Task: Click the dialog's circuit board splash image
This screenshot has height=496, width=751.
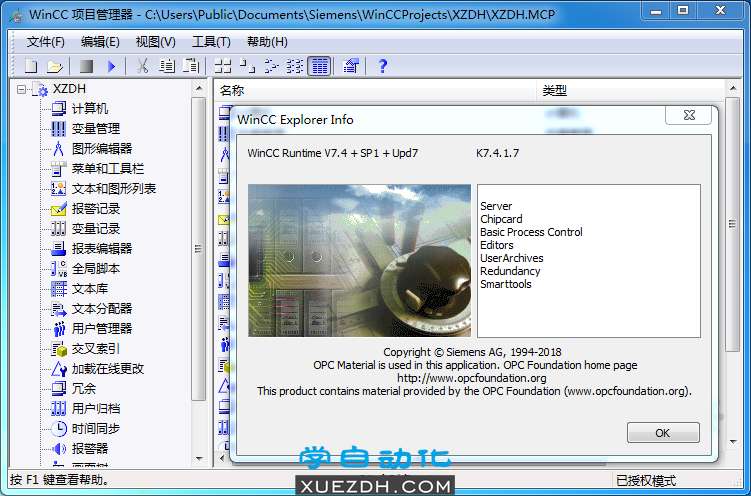Action: coord(359,260)
